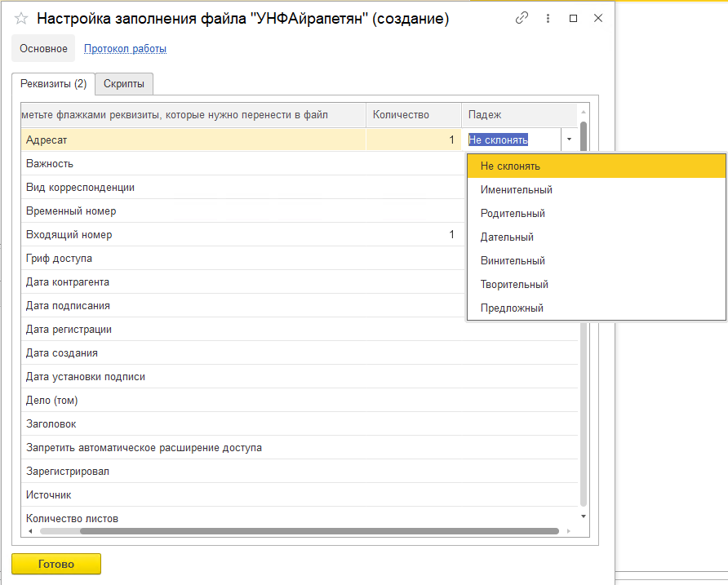The height and width of the screenshot is (585, 728).
Task: Copy link using the chain icon
Action: click(x=522, y=18)
